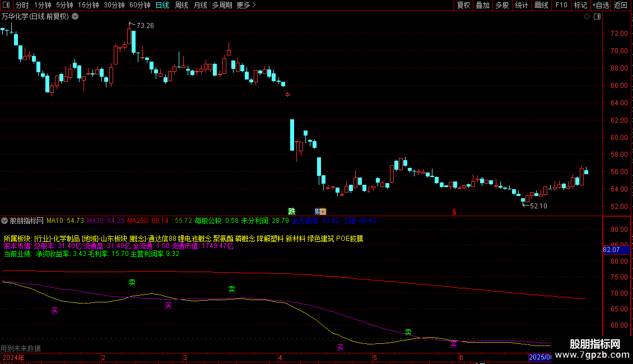633x364 pixels.
Task: Click the magenta 买 signal before June
Action: click(453, 344)
